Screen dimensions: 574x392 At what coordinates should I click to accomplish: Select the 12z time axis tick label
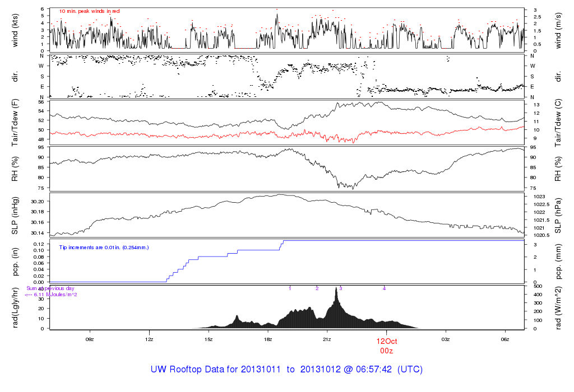click(149, 339)
